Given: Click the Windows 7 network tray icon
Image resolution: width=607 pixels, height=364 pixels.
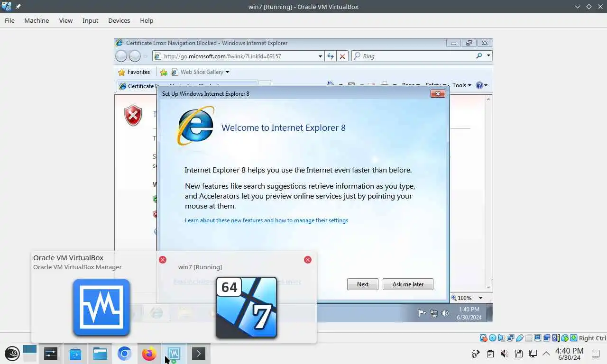Looking at the screenshot, I should click(433, 313).
